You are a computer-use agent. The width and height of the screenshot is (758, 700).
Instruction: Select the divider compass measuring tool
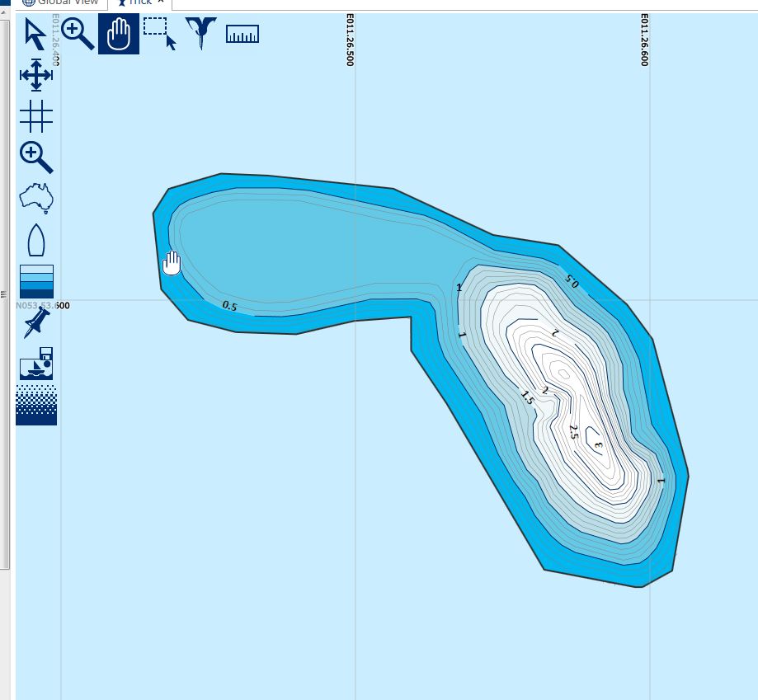[x=200, y=34]
